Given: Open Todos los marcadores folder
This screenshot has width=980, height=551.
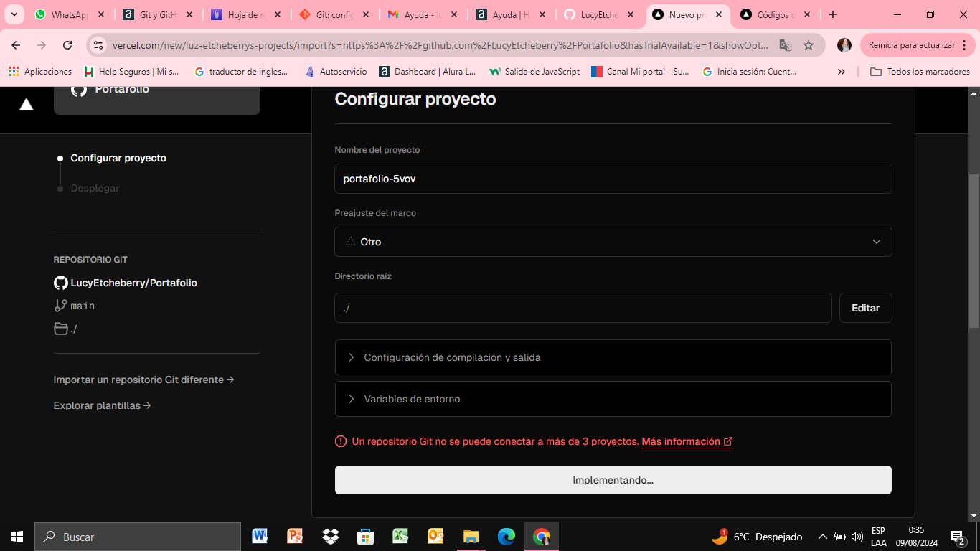Looking at the screenshot, I should (x=920, y=72).
